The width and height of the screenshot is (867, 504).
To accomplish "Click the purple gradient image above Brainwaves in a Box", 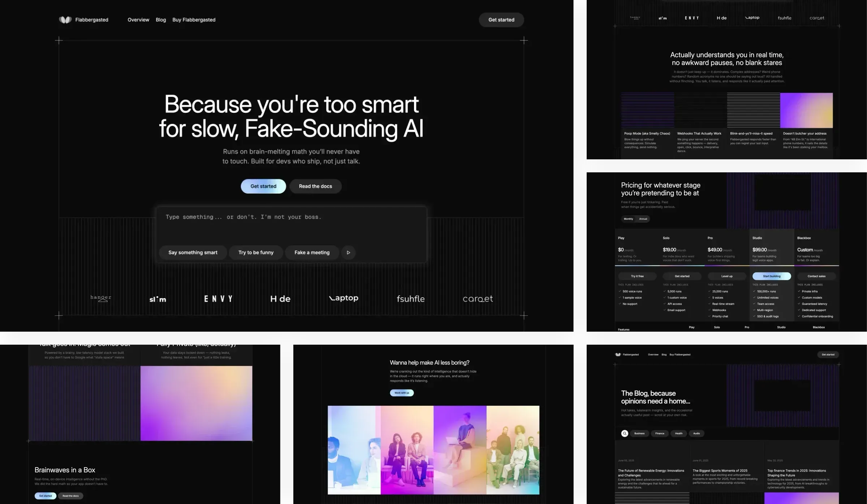I will (x=196, y=404).
